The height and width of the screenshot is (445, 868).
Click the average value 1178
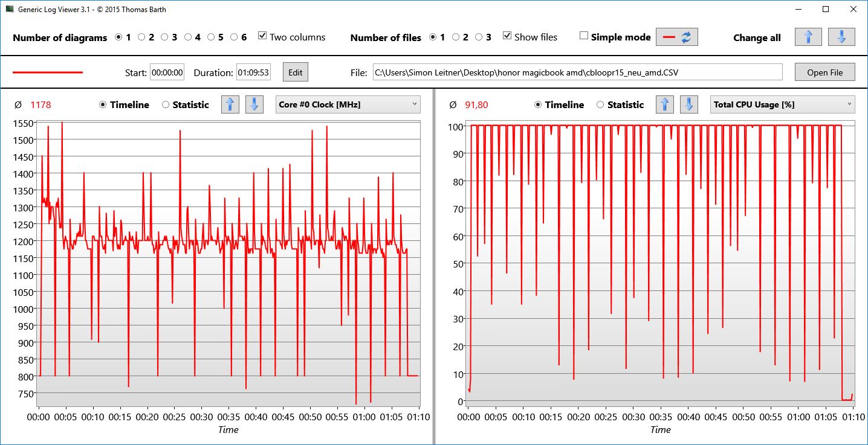pos(40,104)
